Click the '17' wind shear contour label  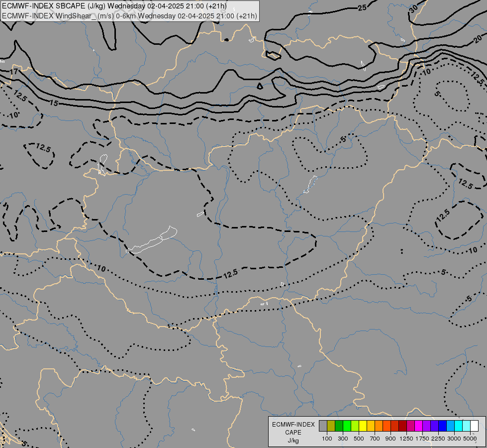(x=13, y=72)
